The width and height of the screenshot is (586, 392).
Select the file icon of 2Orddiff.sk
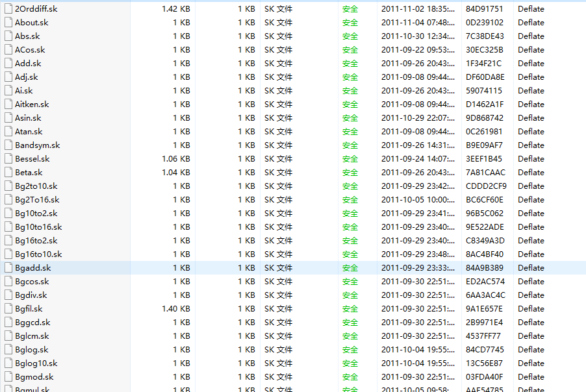point(8,8)
